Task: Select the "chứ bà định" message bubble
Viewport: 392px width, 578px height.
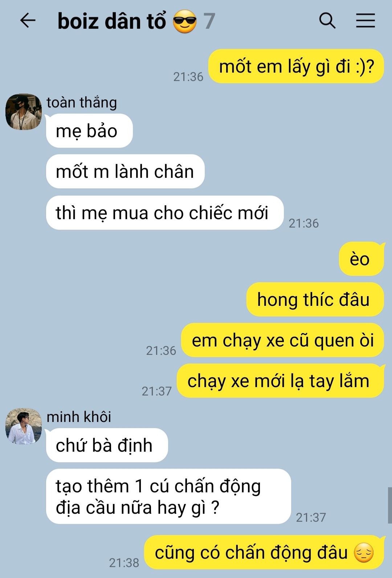Action: [107, 445]
